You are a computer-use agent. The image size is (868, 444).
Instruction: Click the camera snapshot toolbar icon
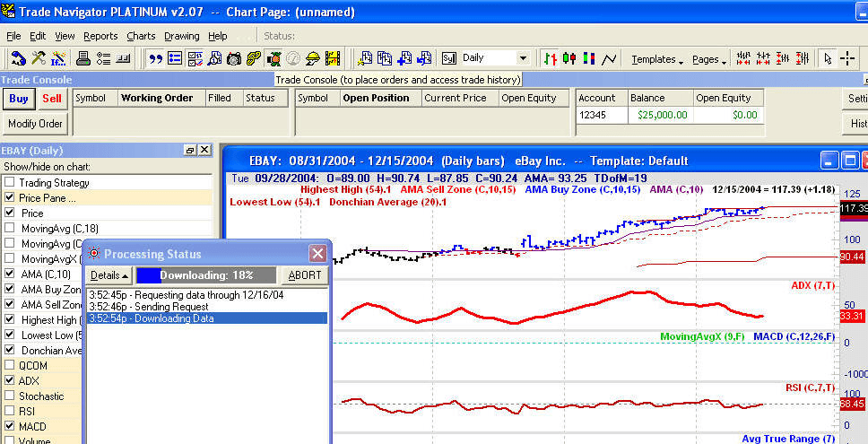coord(234,58)
